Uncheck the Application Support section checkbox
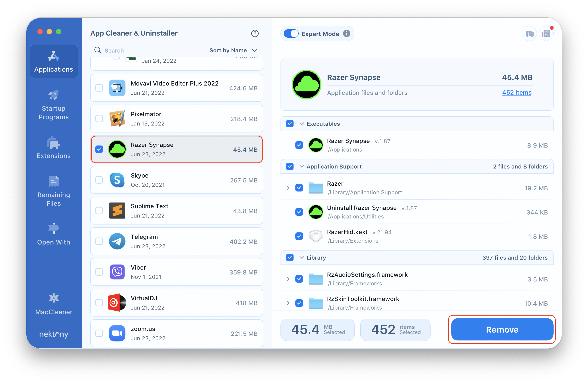This screenshot has height=383, width=588. [x=290, y=167]
